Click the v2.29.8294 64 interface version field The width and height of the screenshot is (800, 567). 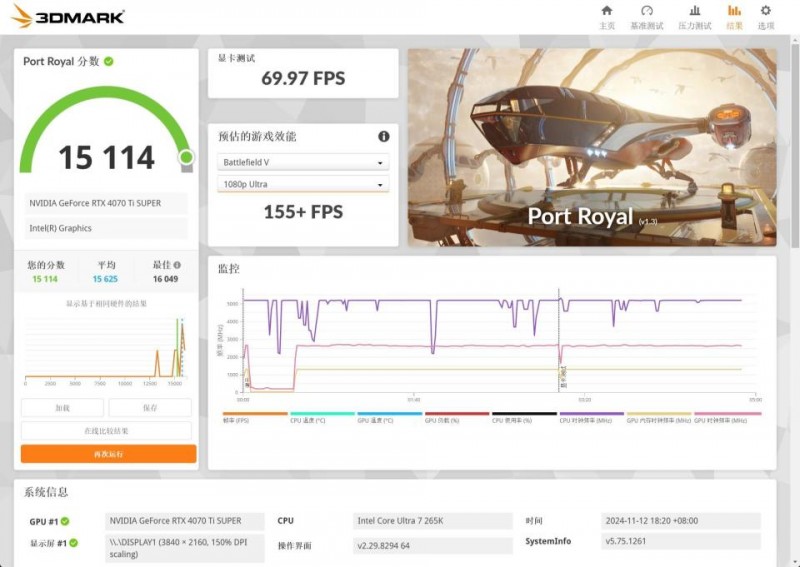coord(433,546)
